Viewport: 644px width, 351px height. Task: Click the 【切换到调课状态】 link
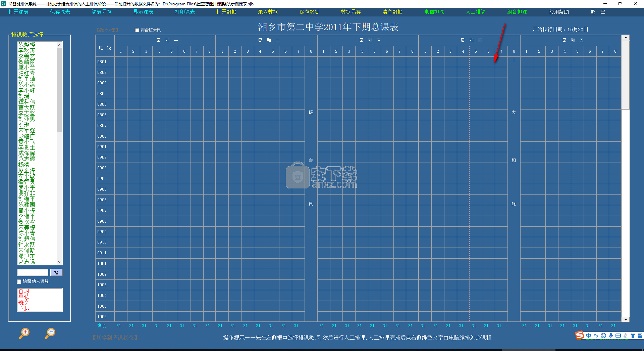point(115,338)
